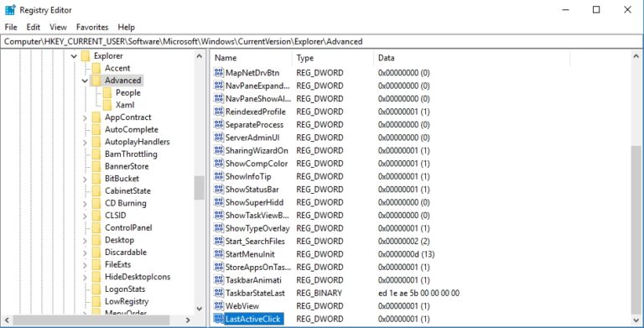Click the tree pane vertical scrollbar thumb
Viewport: 644px width, 328px height.
point(200,188)
